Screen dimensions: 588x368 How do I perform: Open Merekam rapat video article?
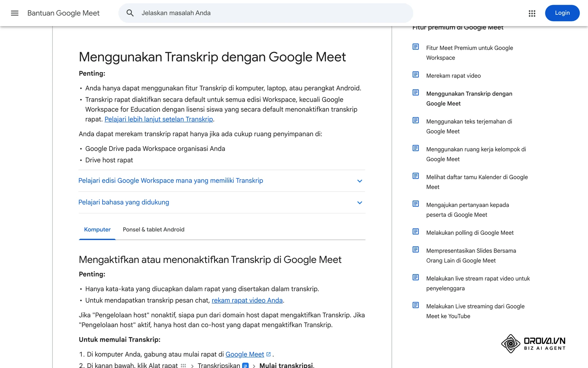[x=453, y=76]
